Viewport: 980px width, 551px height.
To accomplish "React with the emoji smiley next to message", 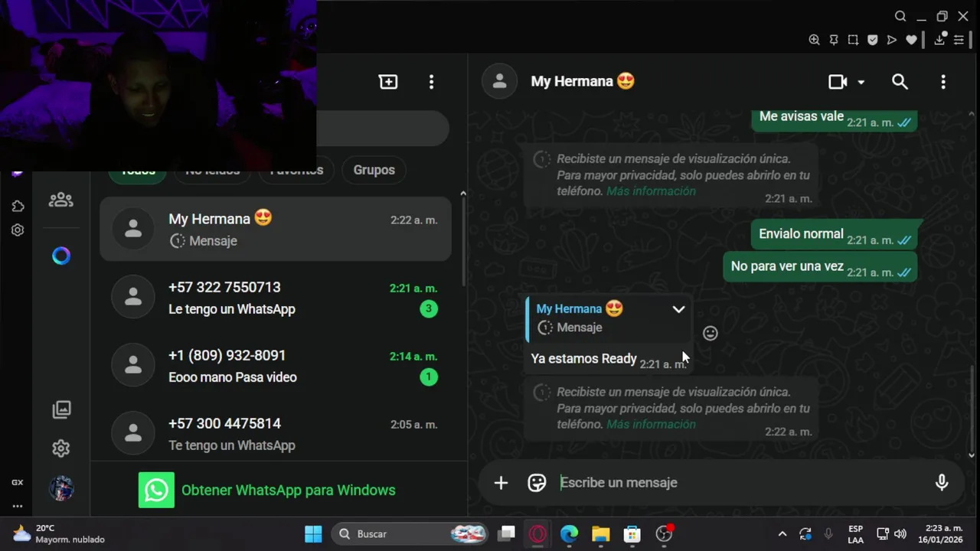I will pyautogui.click(x=710, y=333).
